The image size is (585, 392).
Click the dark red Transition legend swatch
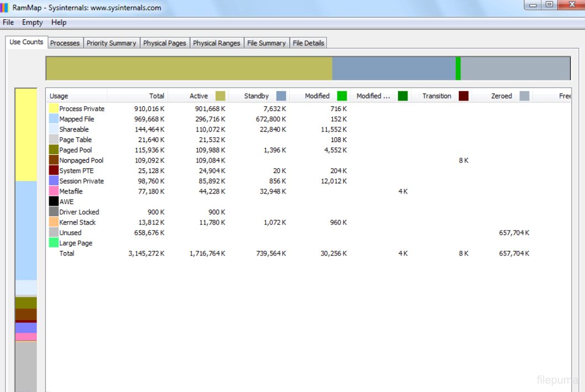(463, 95)
